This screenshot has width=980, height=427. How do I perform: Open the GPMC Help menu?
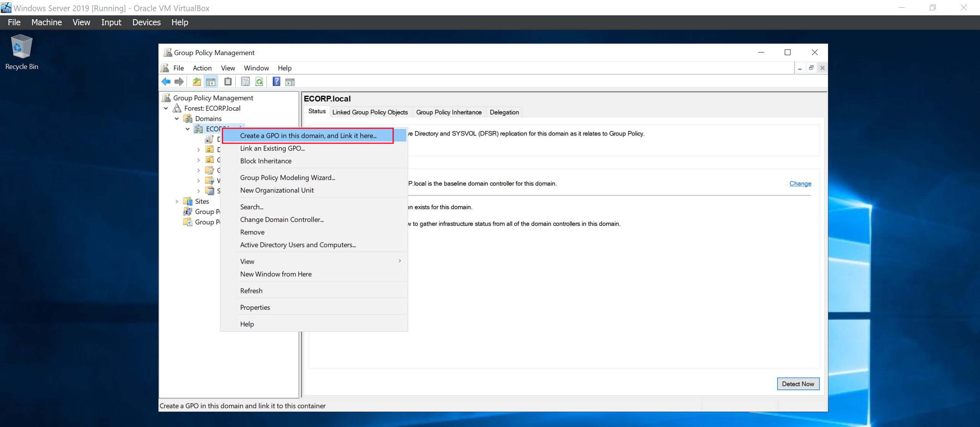pyautogui.click(x=284, y=68)
